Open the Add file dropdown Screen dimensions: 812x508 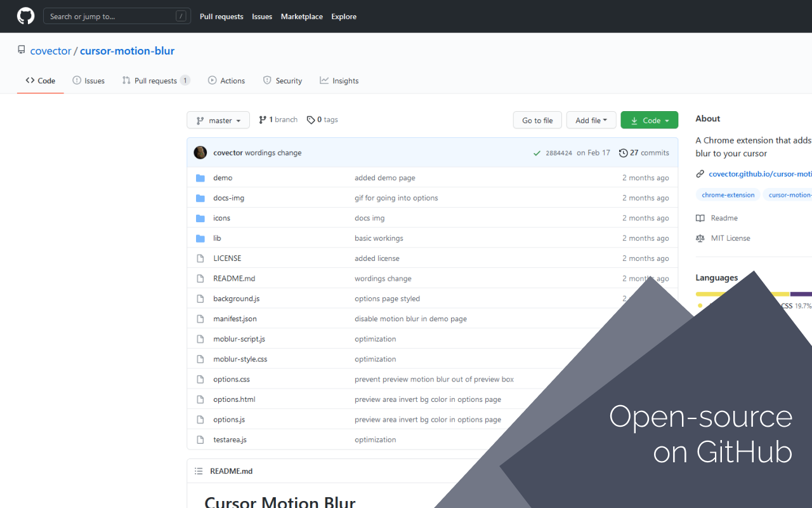click(591, 120)
